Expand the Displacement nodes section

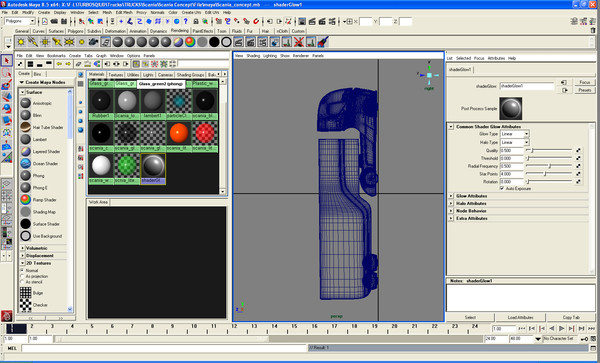(23, 256)
